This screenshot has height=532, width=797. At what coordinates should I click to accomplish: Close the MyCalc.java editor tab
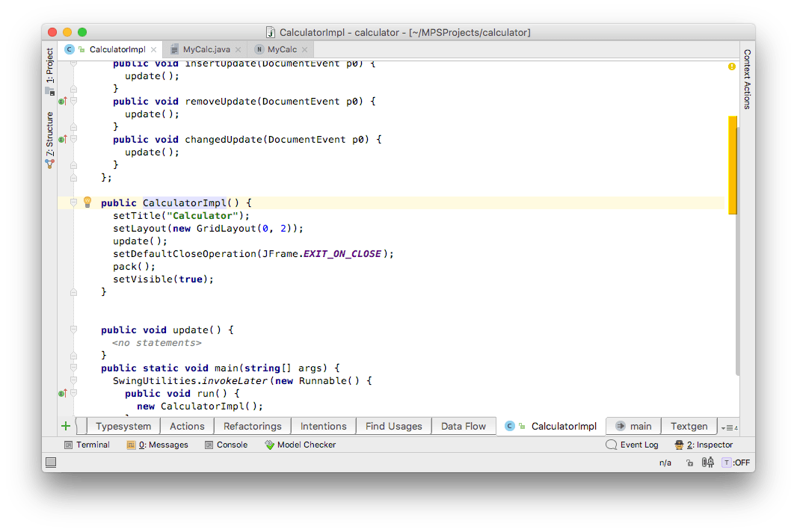pyautogui.click(x=238, y=50)
